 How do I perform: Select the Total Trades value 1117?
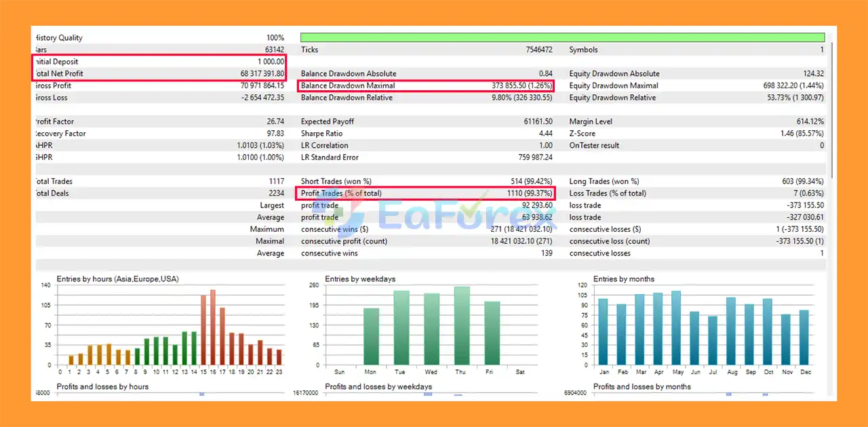(275, 182)
